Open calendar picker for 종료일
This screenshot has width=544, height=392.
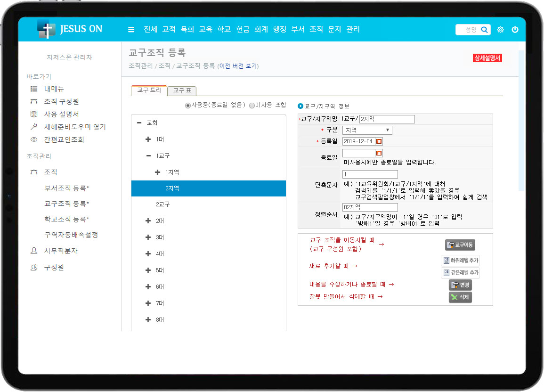click(x=379, y=153)
